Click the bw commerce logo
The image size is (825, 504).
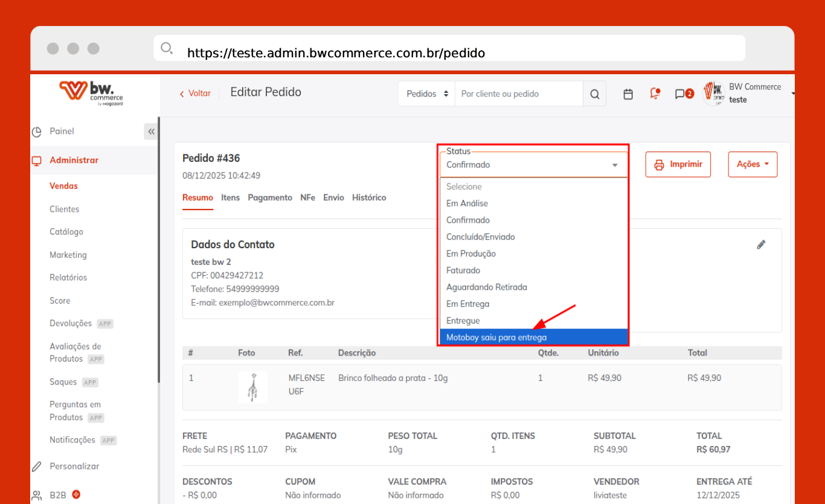pyautogui.click(x=91, y=93)
